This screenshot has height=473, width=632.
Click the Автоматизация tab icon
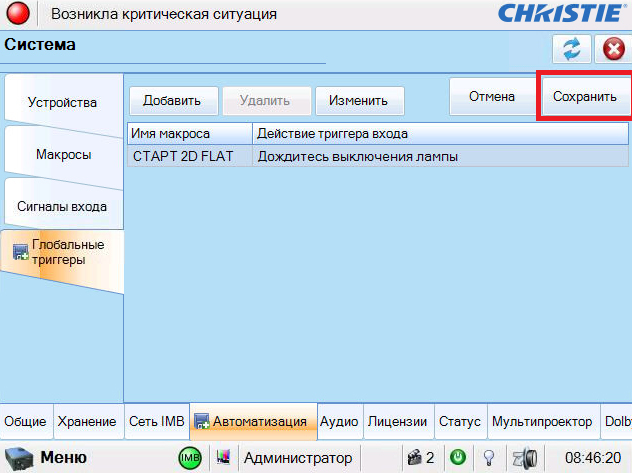[x=202, y=421]
